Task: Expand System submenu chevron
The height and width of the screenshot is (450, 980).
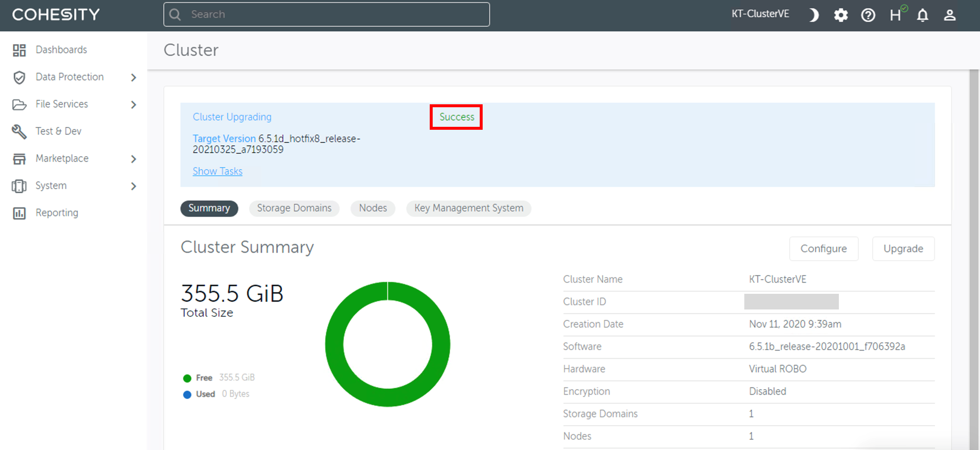Action: tap(133, 186)
